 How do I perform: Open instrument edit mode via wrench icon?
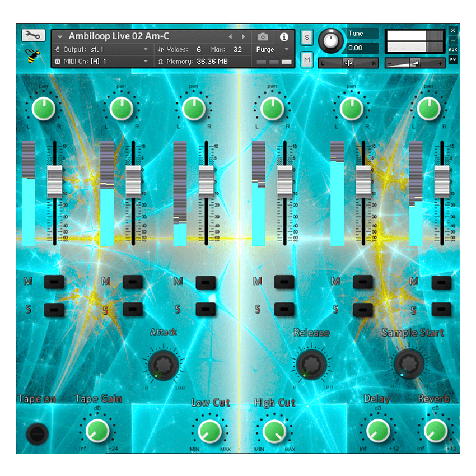tap(33, 36)
